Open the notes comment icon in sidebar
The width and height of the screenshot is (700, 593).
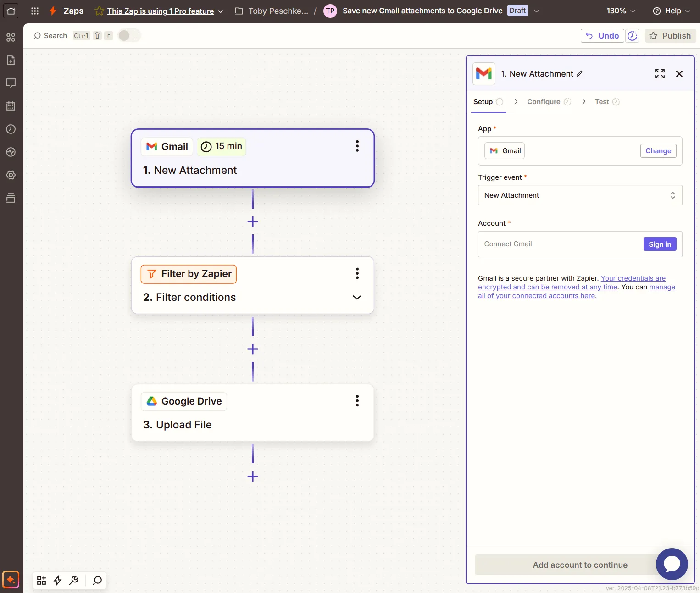[x=11, y=83]
